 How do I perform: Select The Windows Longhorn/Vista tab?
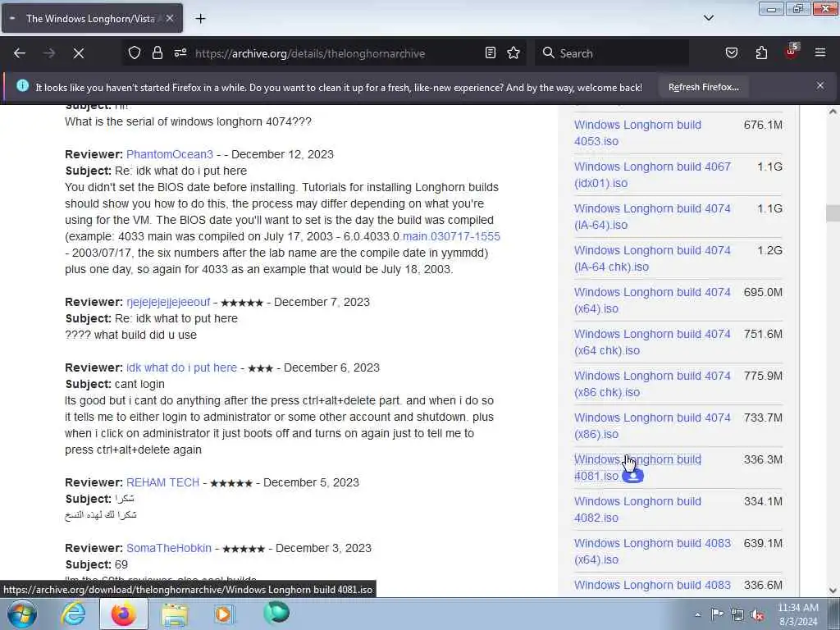91,19
